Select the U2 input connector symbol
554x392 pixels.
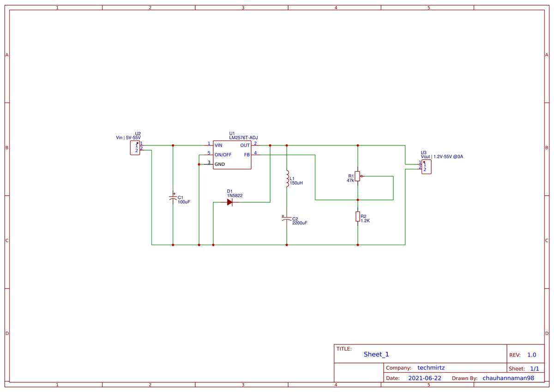coord(135,148)
